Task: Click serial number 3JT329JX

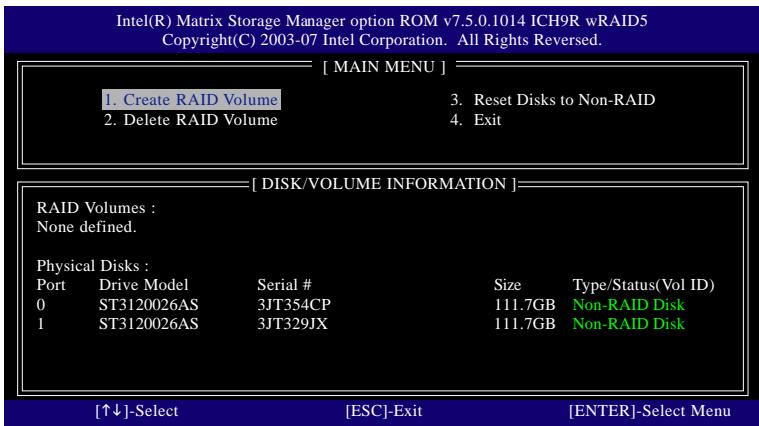Action: click(292, 323)
